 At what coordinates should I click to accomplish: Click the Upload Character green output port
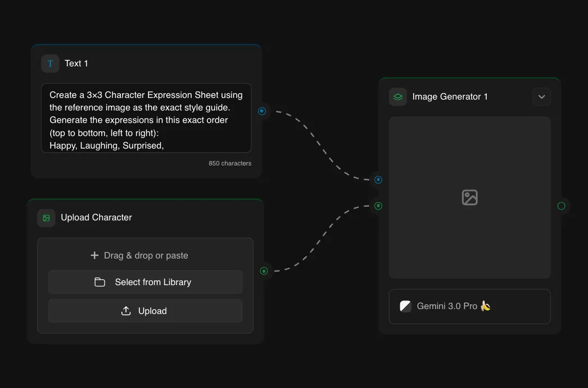coord(264,270)
